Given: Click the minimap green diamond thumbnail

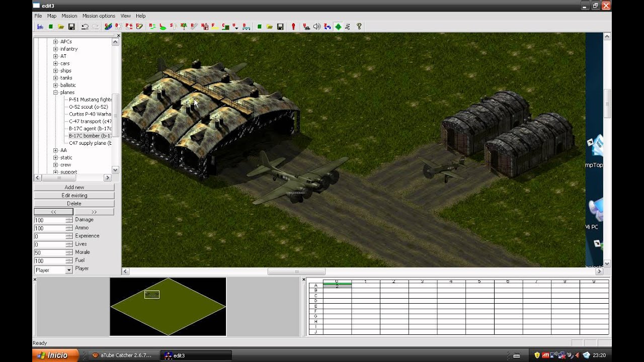Looking at the screenshot, I should 168,307.
